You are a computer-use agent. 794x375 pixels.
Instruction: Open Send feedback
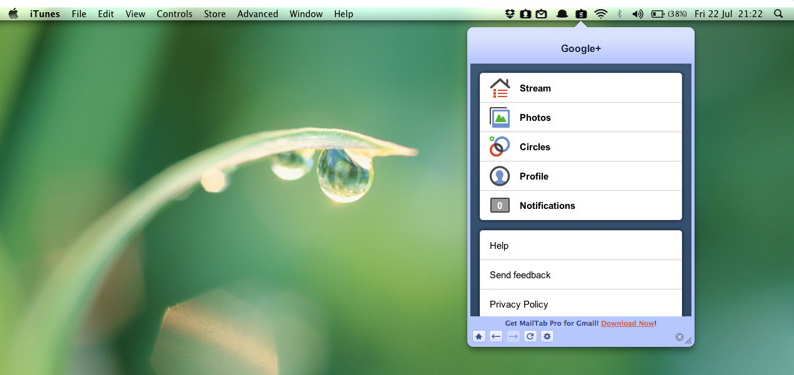pos(581,275)
